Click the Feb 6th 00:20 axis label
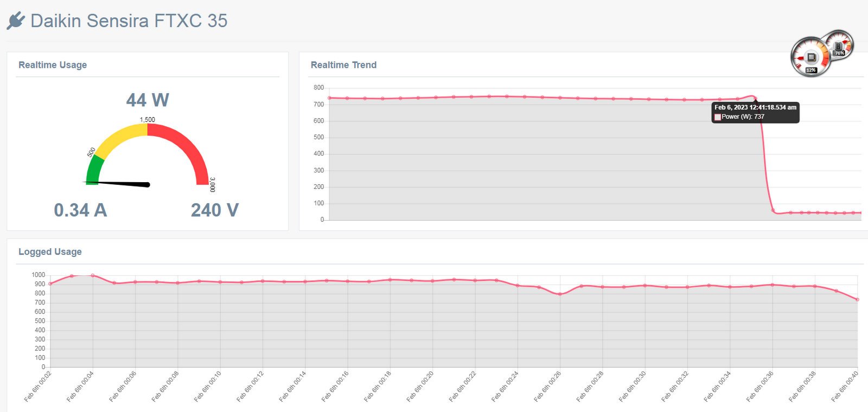Image resolution: width=868 pixels, height=412 pixels. [x=420, y=386]
